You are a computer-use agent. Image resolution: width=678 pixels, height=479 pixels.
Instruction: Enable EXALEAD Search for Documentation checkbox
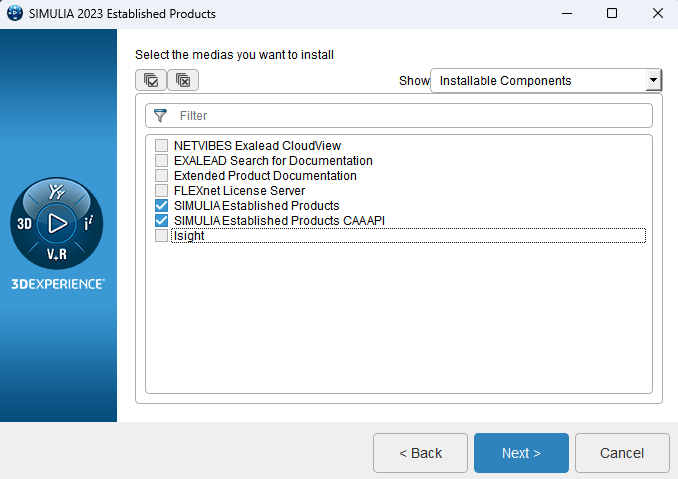pos(161,160)
